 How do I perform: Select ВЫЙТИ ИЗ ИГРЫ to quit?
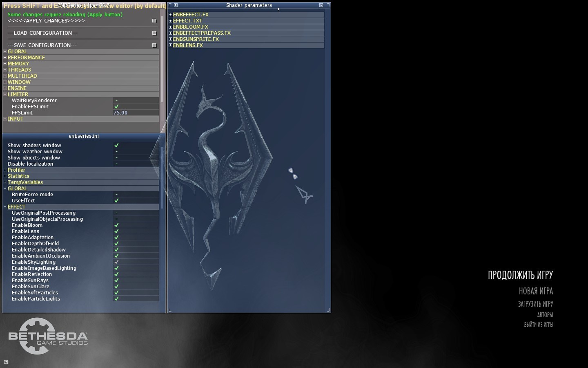click(539, 325)
